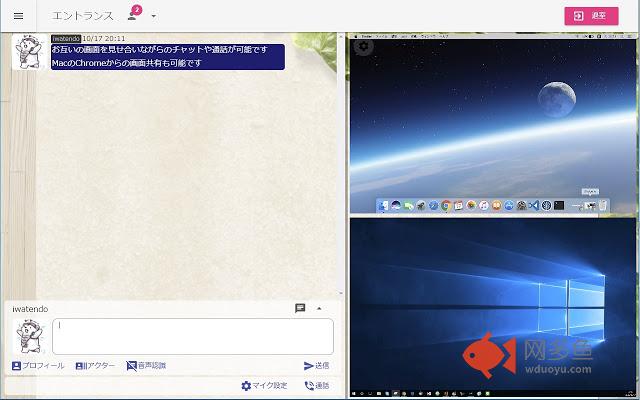640x400 pixels.
Task: Click Finder in the shared Mac dock
Action: [383, 205]
